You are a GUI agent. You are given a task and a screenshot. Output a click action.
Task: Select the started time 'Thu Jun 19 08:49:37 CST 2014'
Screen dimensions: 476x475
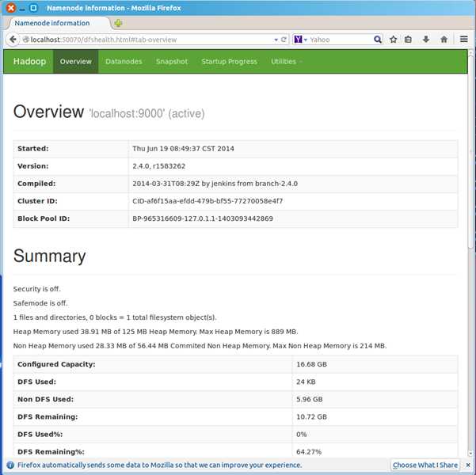183,149
